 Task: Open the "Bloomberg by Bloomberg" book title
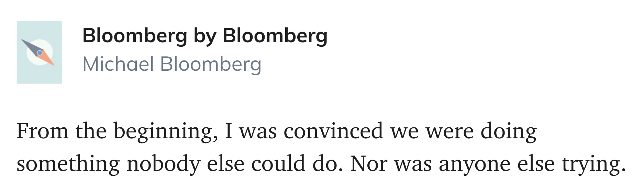coord(205,36)
